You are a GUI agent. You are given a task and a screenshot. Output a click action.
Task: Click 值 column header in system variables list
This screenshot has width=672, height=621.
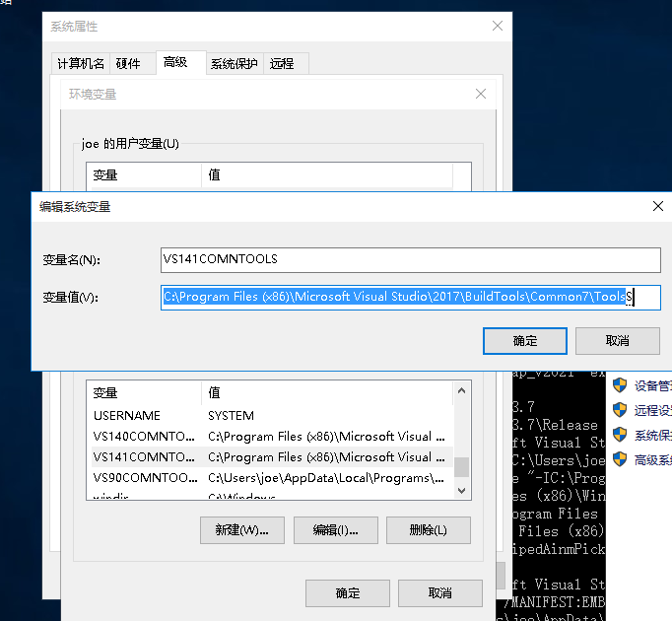click(327, 392)
